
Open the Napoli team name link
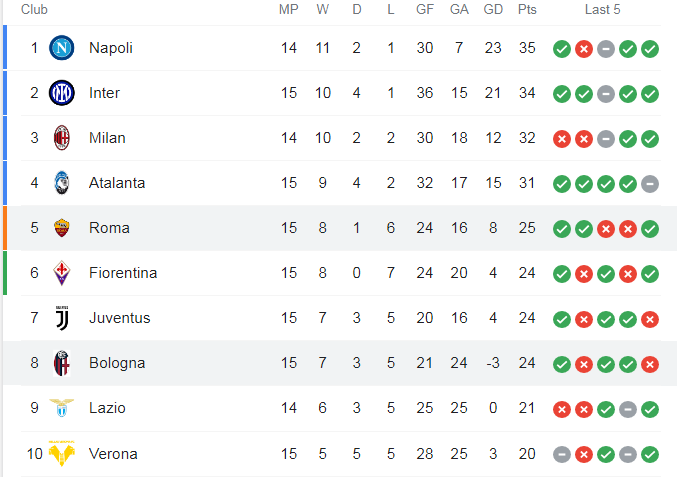click(x=111, y=48)
